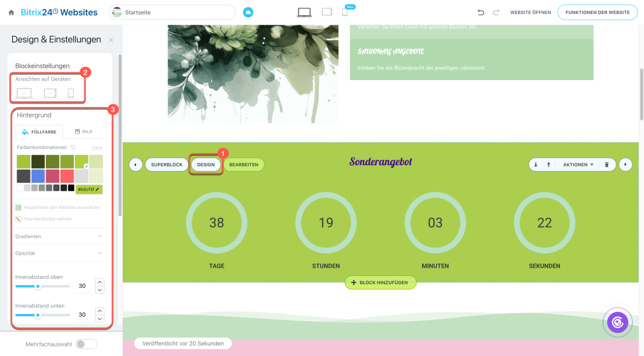
Task: Click the countdown STUNDEN circle showing 19
Action: (326, 223)
